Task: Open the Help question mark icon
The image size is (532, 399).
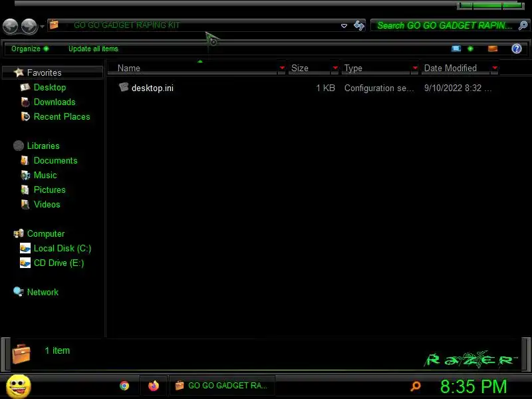Action: tap(517, 49)
